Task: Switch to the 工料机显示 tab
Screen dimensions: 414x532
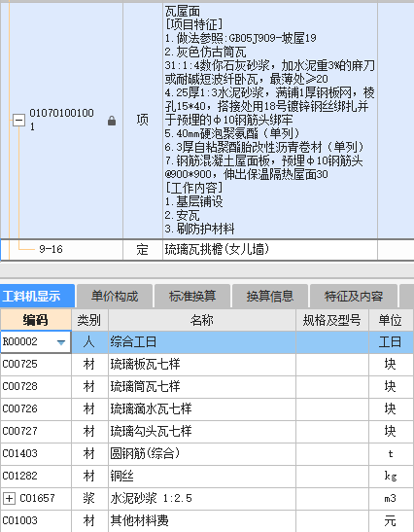Action: point(37,296)
